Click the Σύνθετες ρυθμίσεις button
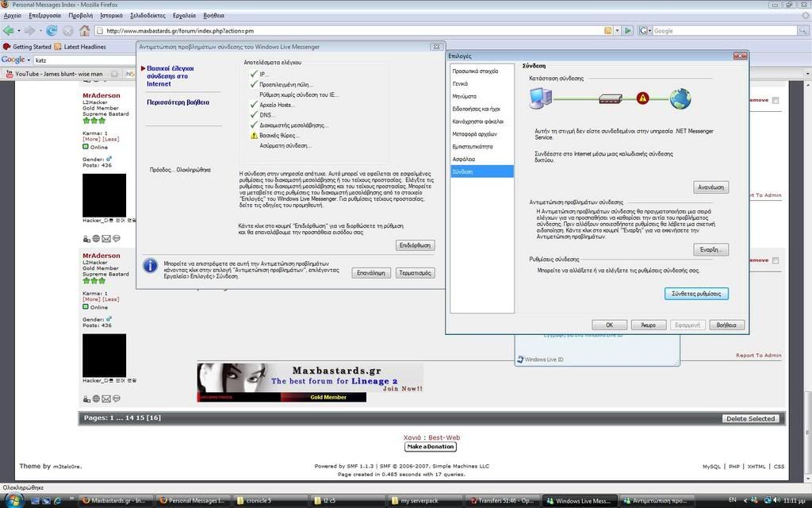Image resolution: width=812 pixels, height=508 pixels. click(x=695, y=294)
